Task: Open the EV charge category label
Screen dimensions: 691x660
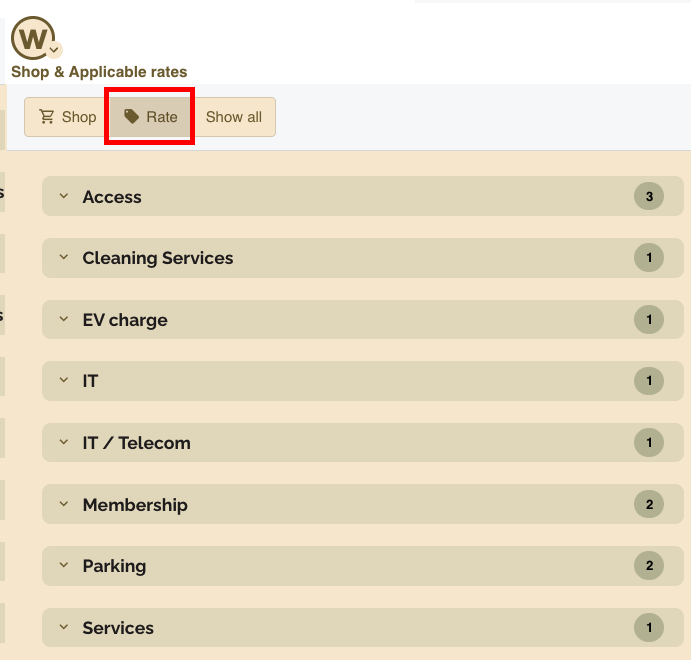Action: click(125, 320)
